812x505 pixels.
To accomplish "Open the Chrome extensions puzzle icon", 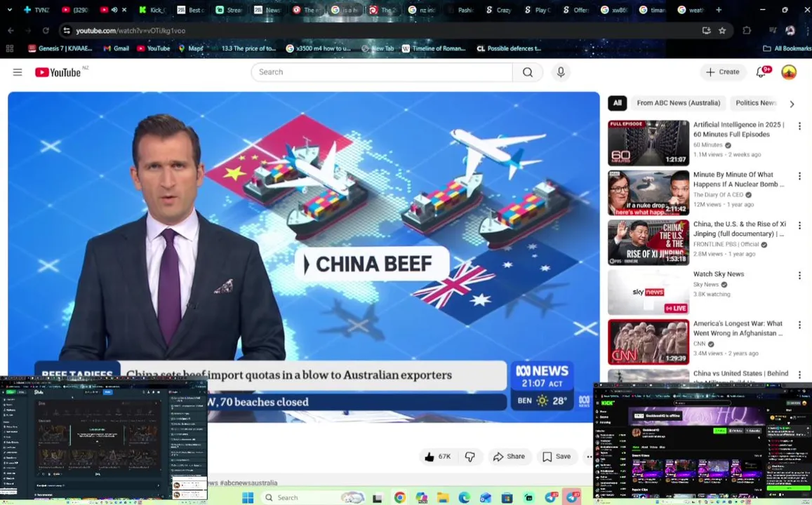I will (746, 31).
